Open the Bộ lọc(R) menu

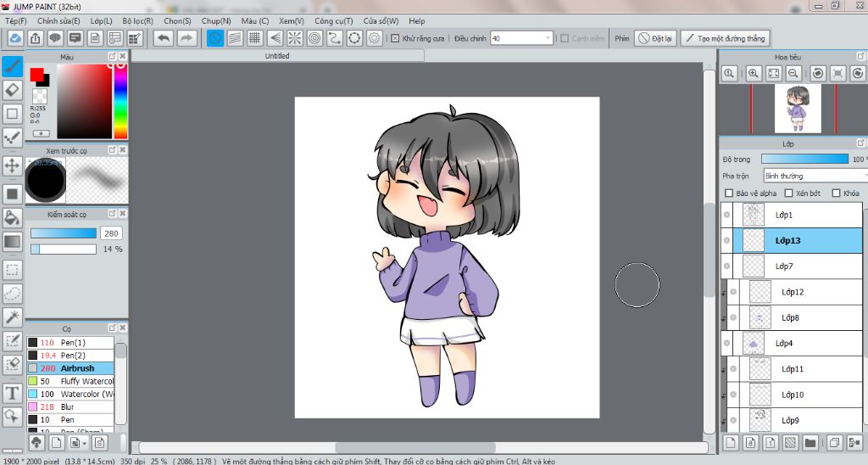[138, 20]
